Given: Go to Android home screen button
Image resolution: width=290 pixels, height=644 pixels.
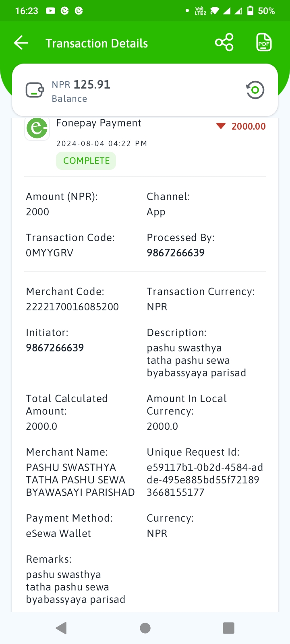Looking at the screenshot, I should coord(145,628).
